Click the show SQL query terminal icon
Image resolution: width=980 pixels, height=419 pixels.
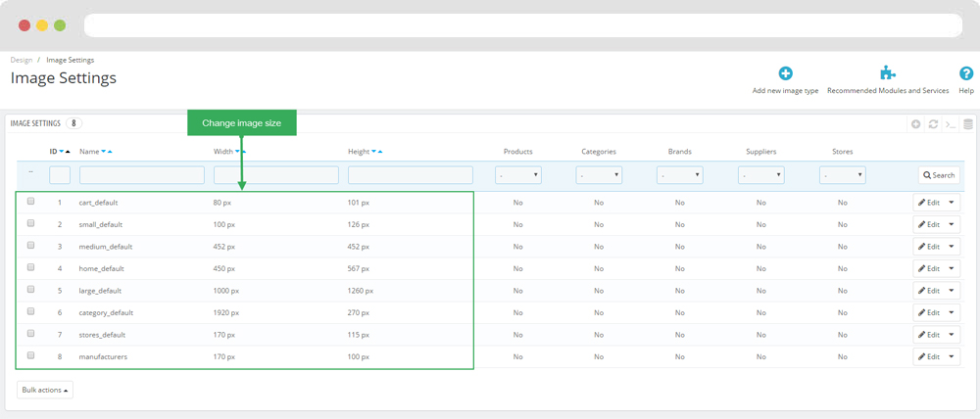point(951,124)
